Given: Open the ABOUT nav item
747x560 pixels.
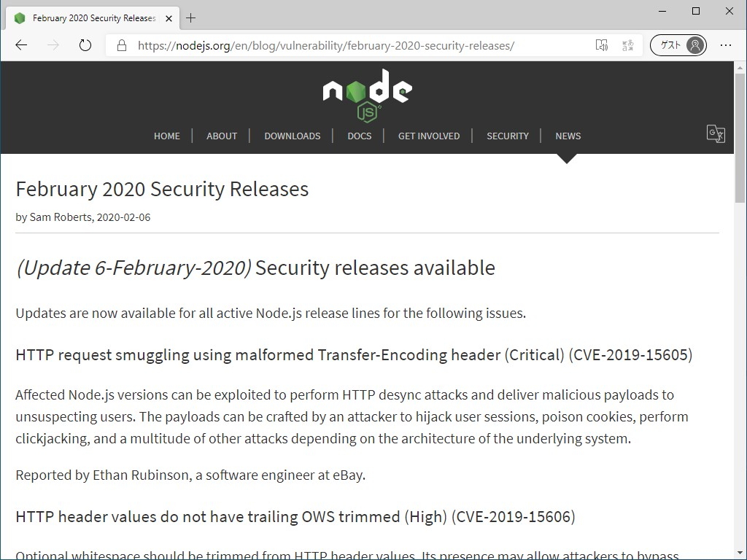Looking at the screenshot, I should (222, 136).
